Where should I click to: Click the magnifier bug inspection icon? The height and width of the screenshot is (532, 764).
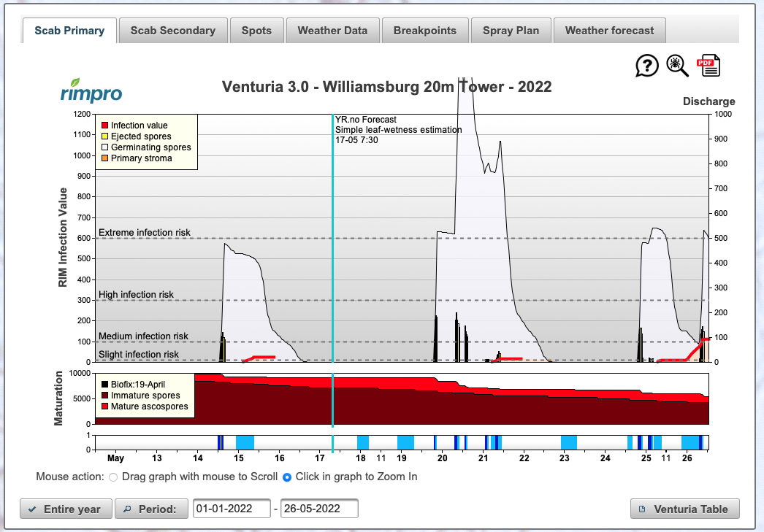(x=678, y=66)
